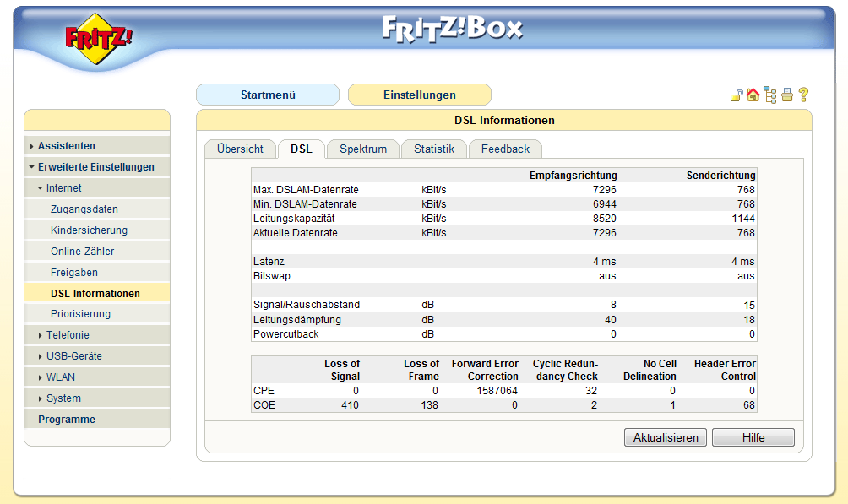Click the Empfangsrichtung column header
This screenshot has height=504, width=848.
pos(573,176)
